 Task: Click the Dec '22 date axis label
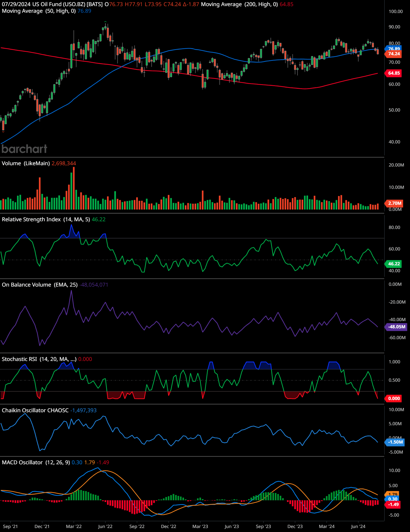pyautogui.click(x=169, y=527)
